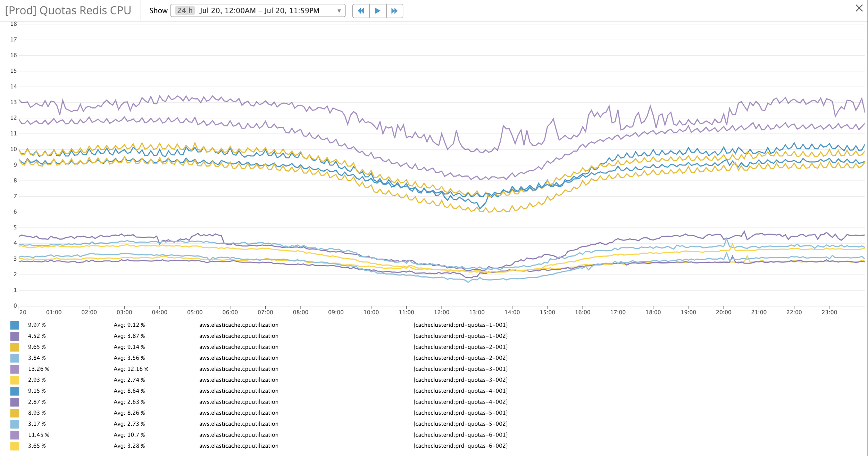This screenshot has height=456, width=868.
Task: Click the [Prod] Quotas Redis CPU title
Action: (68, 10)
